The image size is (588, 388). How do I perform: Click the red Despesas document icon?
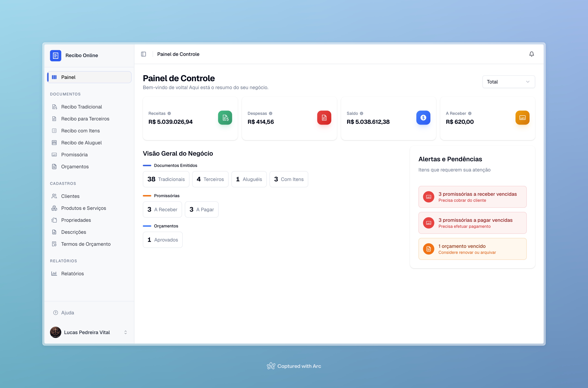coord(324,118)
